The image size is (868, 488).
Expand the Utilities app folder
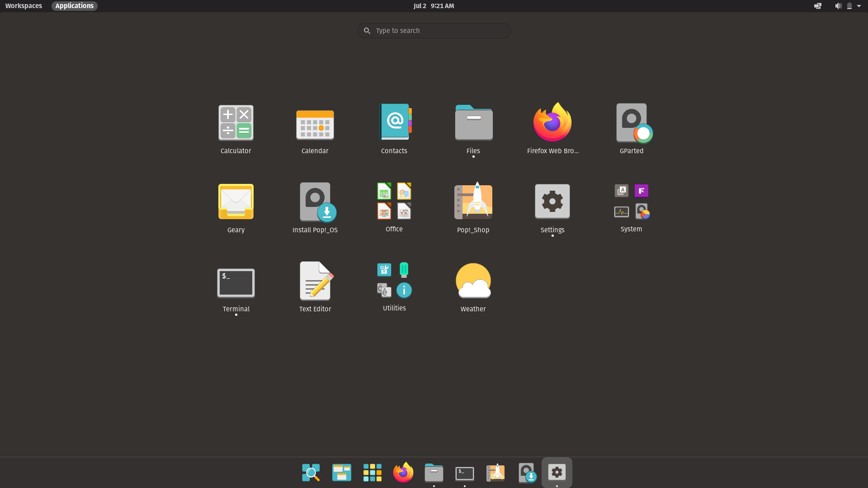394,280
